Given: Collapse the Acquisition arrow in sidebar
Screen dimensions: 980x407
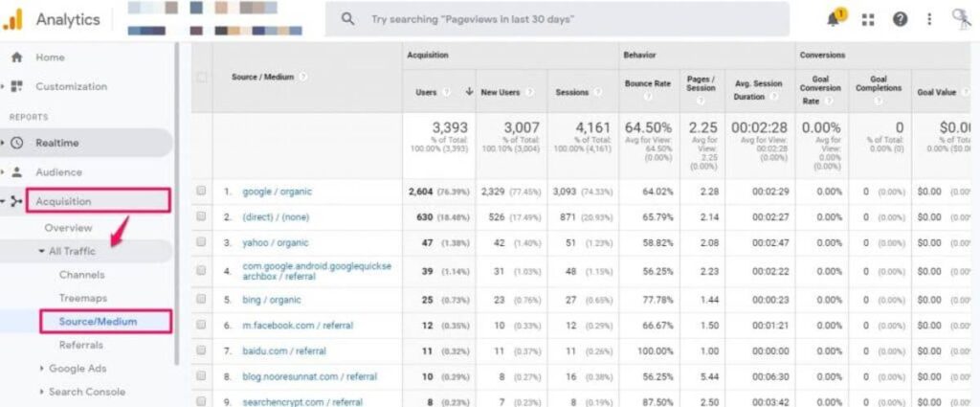Looking at the screenshot, I should 3,201.
